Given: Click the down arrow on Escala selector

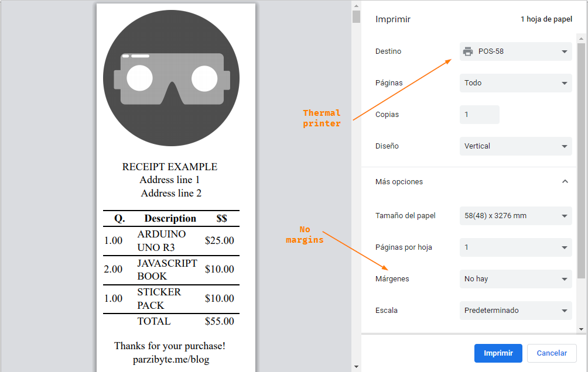Looking at the screenshot, I should pyautogui.click(x=564, y=311).
